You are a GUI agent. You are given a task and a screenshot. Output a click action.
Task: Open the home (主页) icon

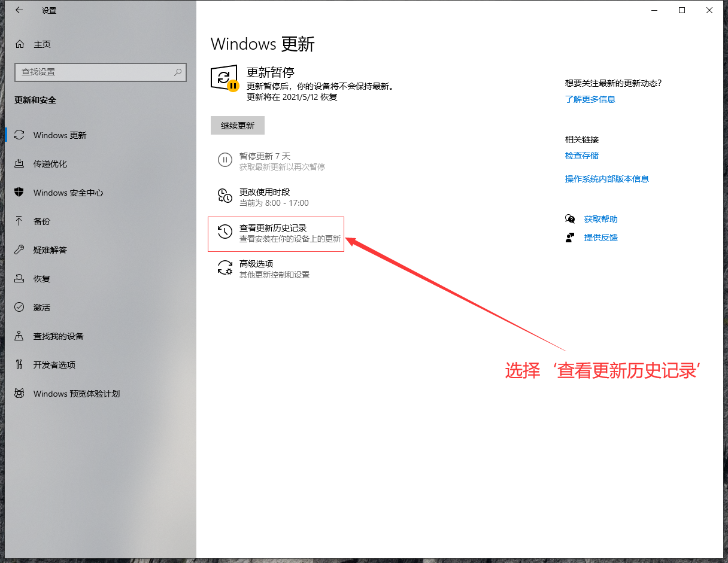pyautogui.click(x=20, y=44)
